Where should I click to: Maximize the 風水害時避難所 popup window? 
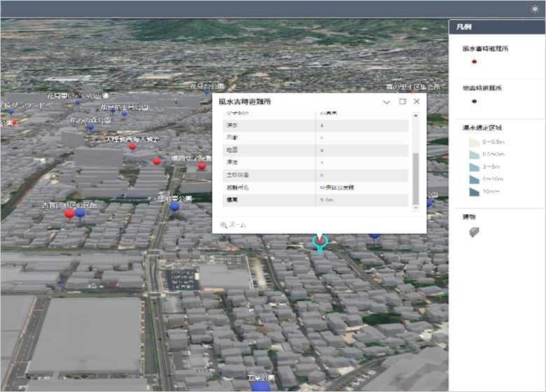click(402, 101)
